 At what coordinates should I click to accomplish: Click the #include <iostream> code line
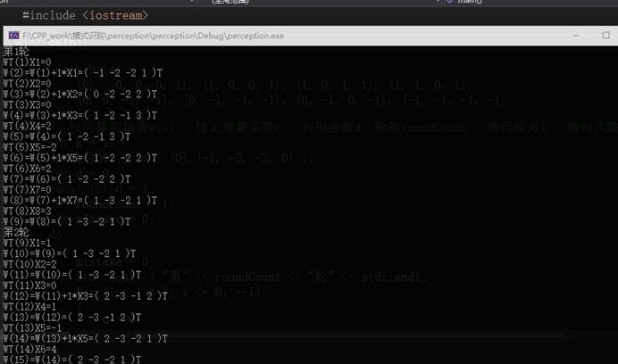(85, 15)
